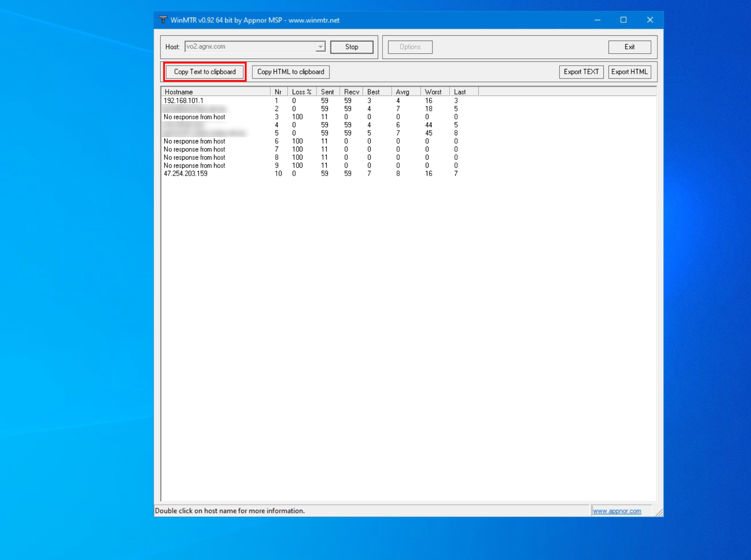This screenshot has width=751, height=560.
Task: Click Copy HTML to clipboard
Action: [290, 72]
